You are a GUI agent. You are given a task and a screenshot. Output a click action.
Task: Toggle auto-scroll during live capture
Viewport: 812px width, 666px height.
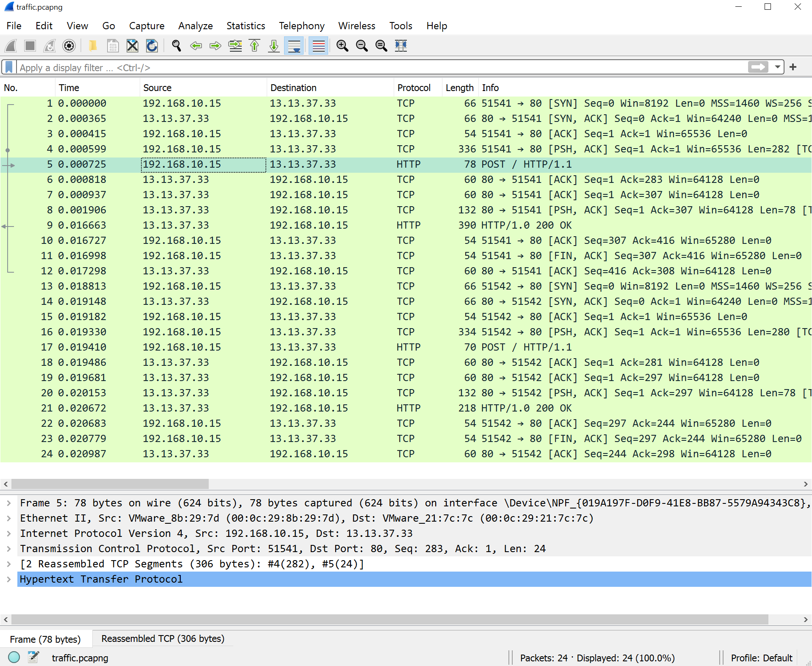[294, 46]
